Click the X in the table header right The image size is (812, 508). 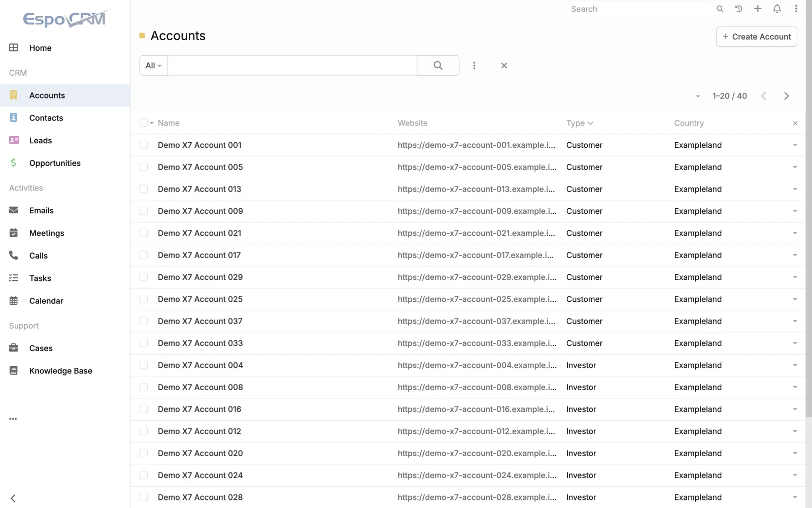(795, 123)
